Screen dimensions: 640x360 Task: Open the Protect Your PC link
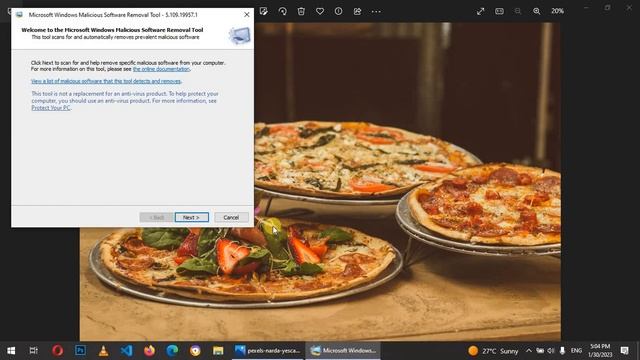point(51,108)
